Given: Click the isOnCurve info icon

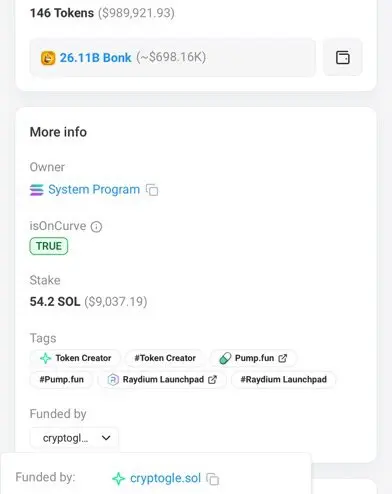Looking at the screenshot, I should pos(96,227).
